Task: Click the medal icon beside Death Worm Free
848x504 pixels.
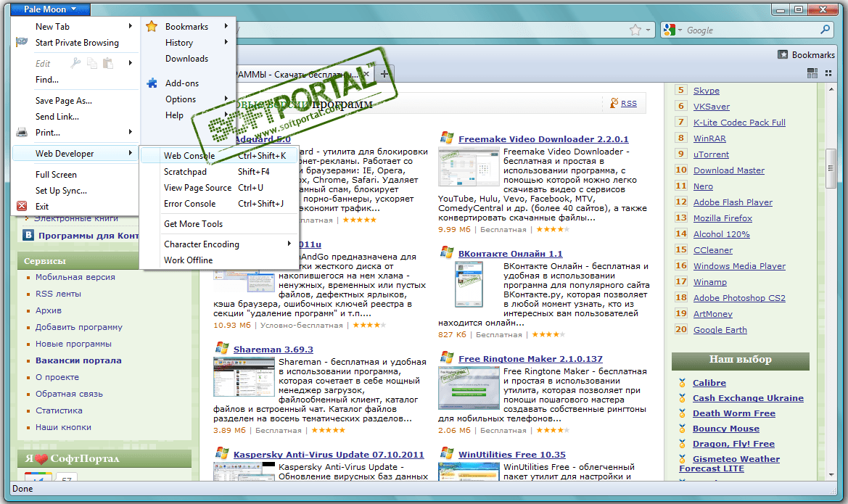Action: (683, 413)
